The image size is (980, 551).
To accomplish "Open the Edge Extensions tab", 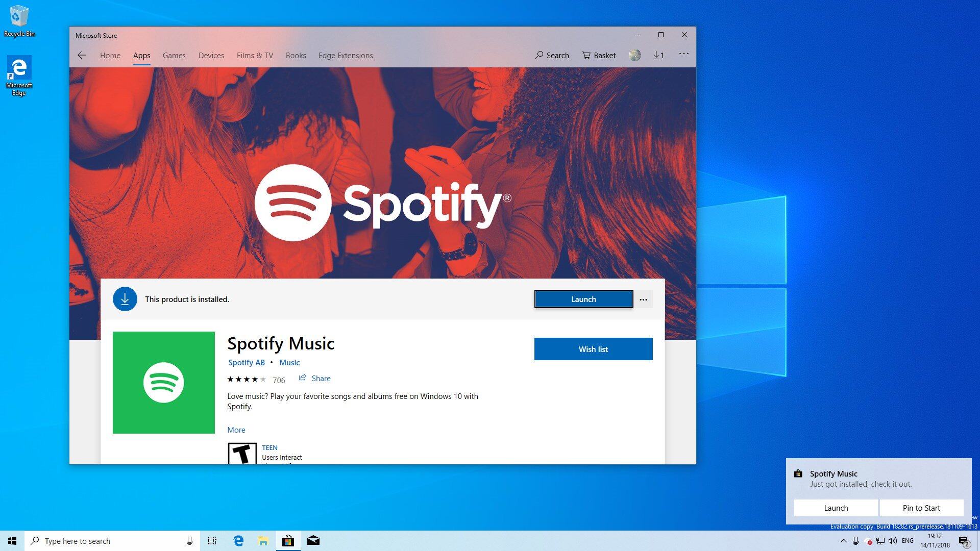I will pyautogui.click(x=346, y=55).
